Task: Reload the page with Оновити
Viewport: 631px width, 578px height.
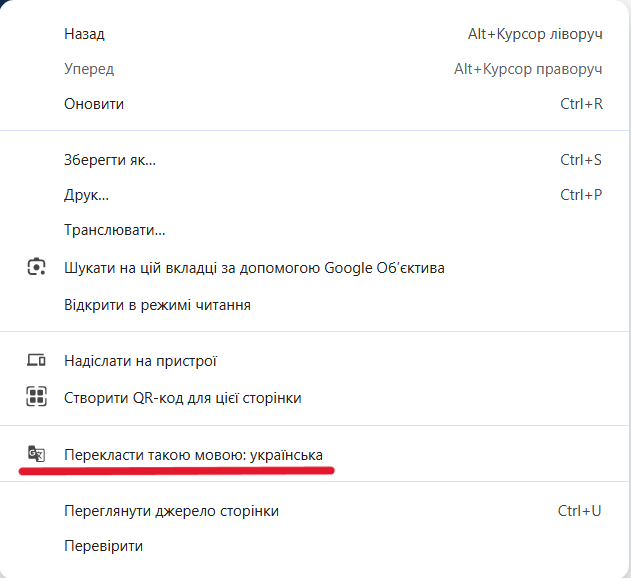Action: (x=94, y=104)
